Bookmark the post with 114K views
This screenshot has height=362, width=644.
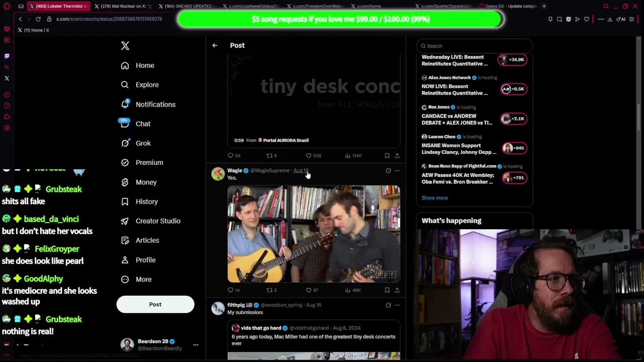(387, 156)
